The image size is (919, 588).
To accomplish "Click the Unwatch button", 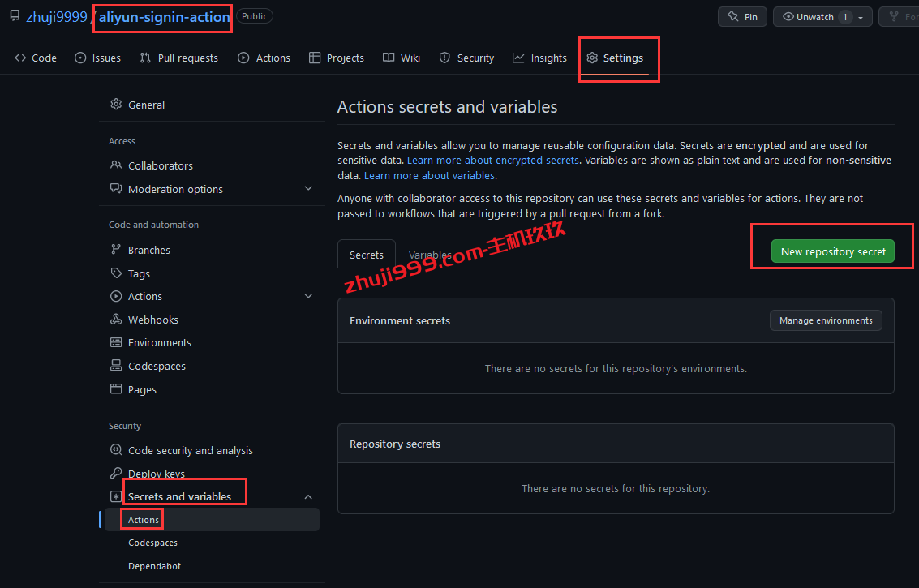I will [x=814, y=16].
